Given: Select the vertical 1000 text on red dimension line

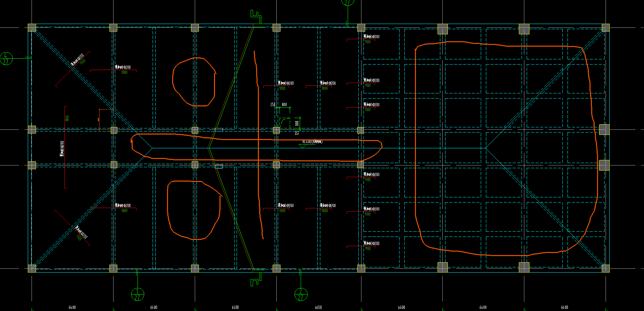Looking at the screenshot, I should [x=68, y=118].
